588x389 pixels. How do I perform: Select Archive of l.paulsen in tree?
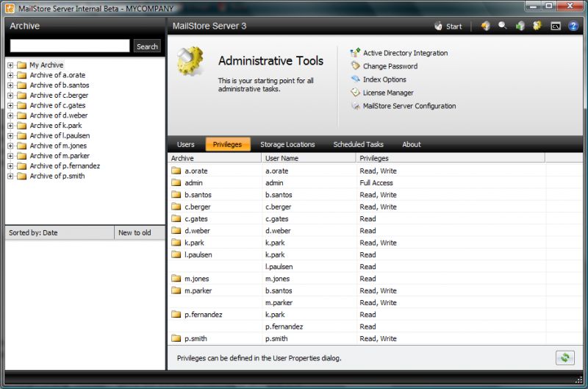pyautogui.click(x=60, y=135)
